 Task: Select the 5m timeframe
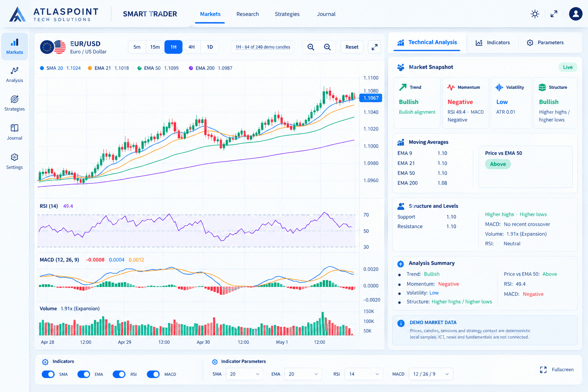point(137,47)
